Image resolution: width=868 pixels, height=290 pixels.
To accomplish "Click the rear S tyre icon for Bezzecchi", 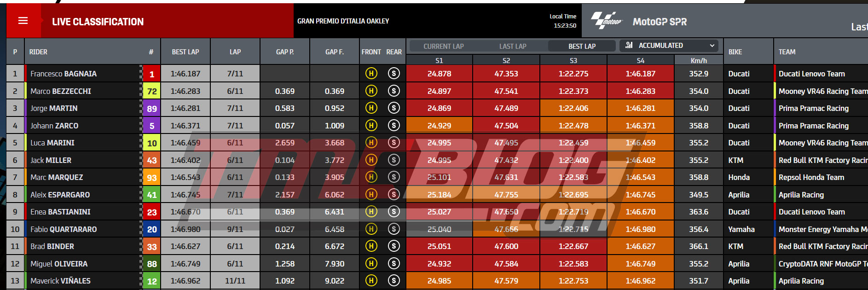I will point(393,91).
